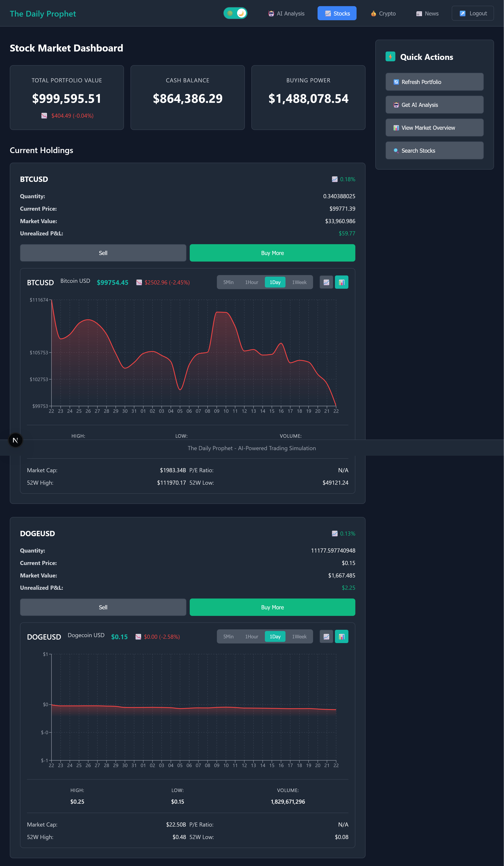The height and width of the screenshot is (866, 504).
Task: Open the News section
Action: 427,13
